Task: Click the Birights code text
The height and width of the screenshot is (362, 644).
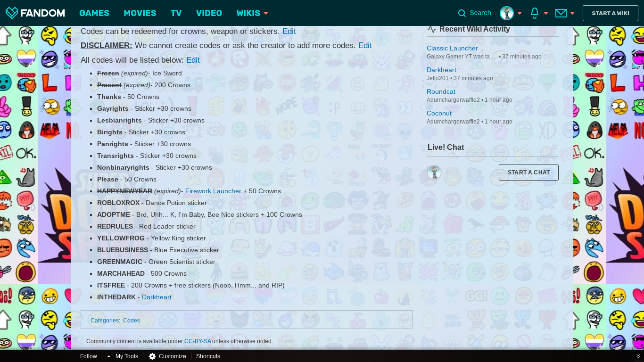Action: 110,132
